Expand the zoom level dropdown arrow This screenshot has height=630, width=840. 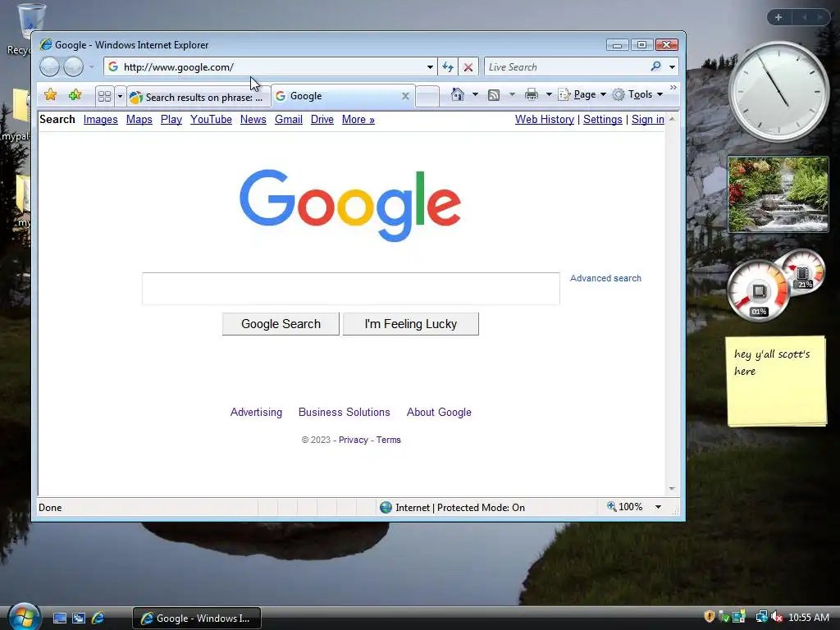coord(658,507)
